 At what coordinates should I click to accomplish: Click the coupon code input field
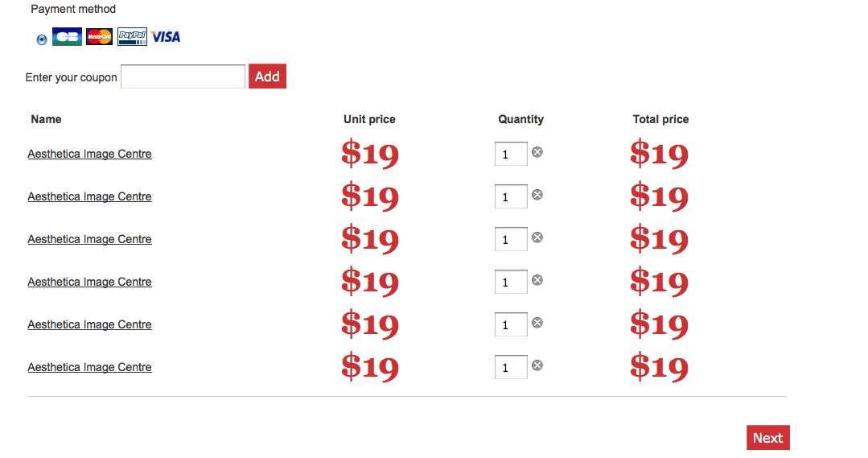[183, 76]
